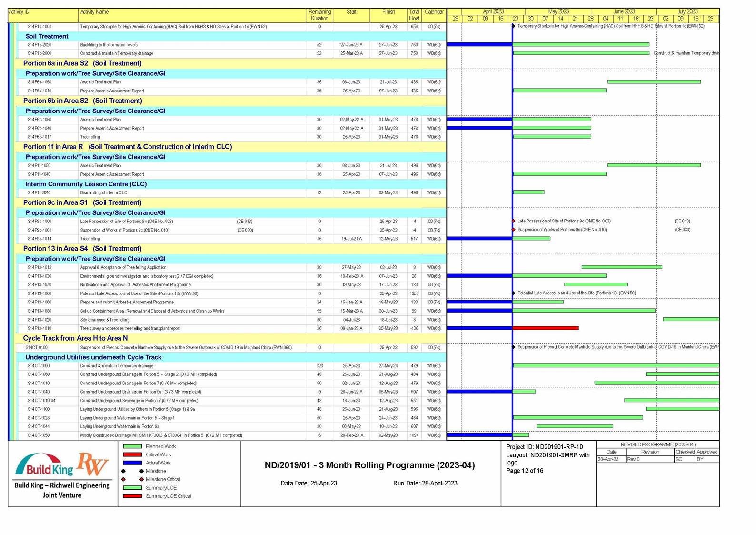Click the Activity ID column header
This screenshot has height=535, width=756.
[x=43, y=15]
